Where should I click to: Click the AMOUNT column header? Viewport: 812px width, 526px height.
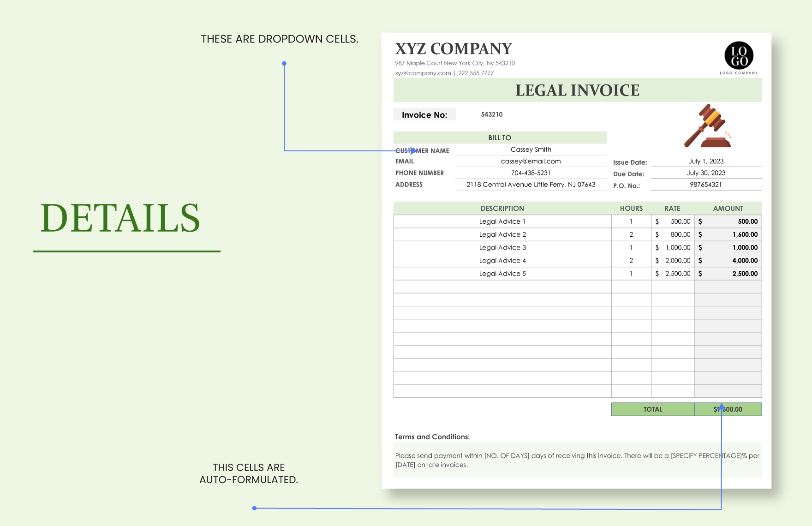click(728, 208)
